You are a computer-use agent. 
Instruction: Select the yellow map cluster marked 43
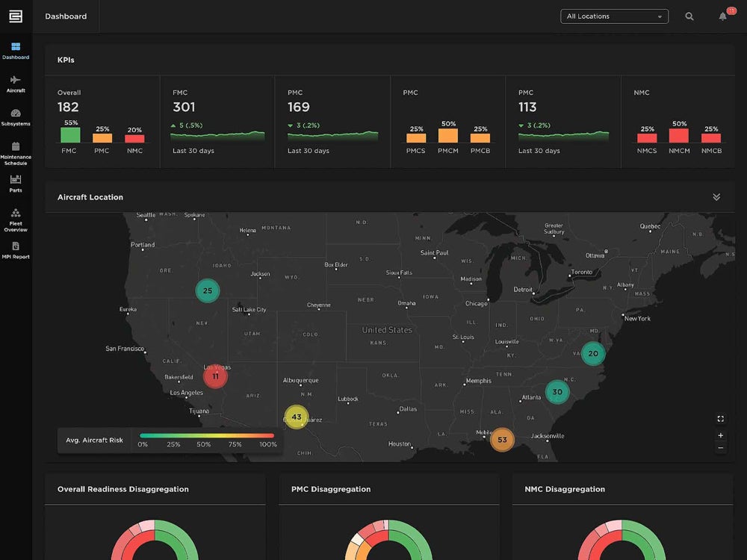(x=297, y=417)
